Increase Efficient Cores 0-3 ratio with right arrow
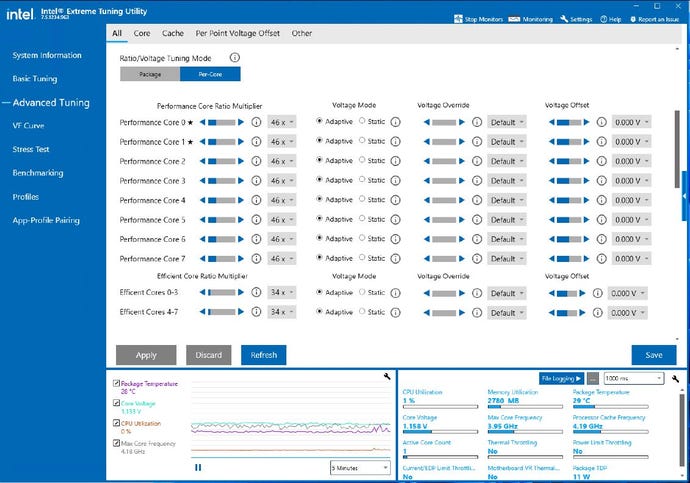 [241, 293]
